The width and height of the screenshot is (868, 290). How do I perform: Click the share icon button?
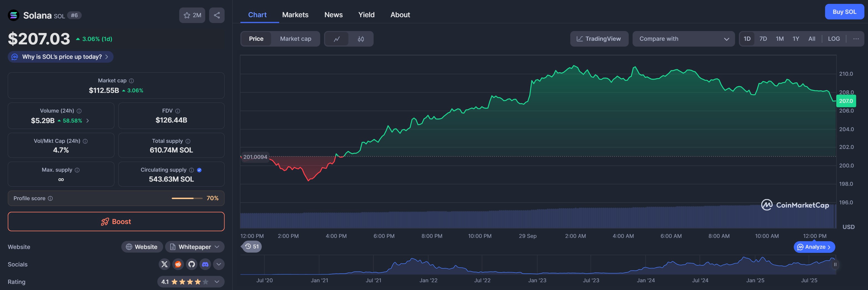(217, 15)
